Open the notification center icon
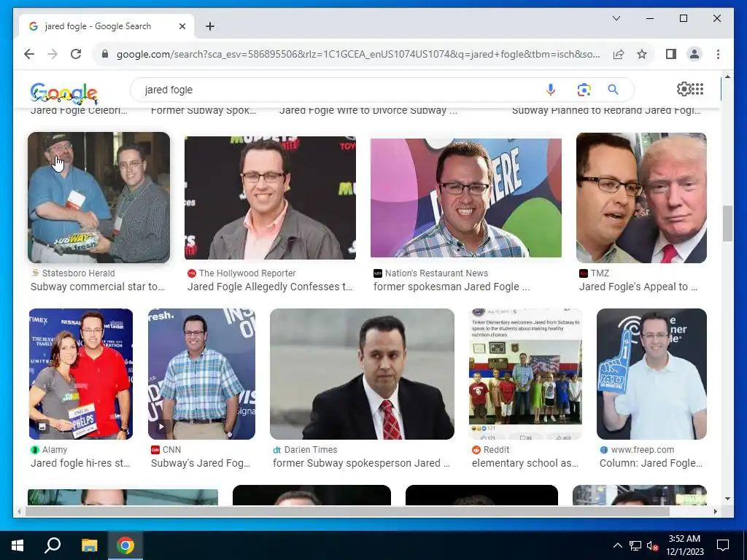The width and height of the screenshot is (747, 560). coord(723,545)
